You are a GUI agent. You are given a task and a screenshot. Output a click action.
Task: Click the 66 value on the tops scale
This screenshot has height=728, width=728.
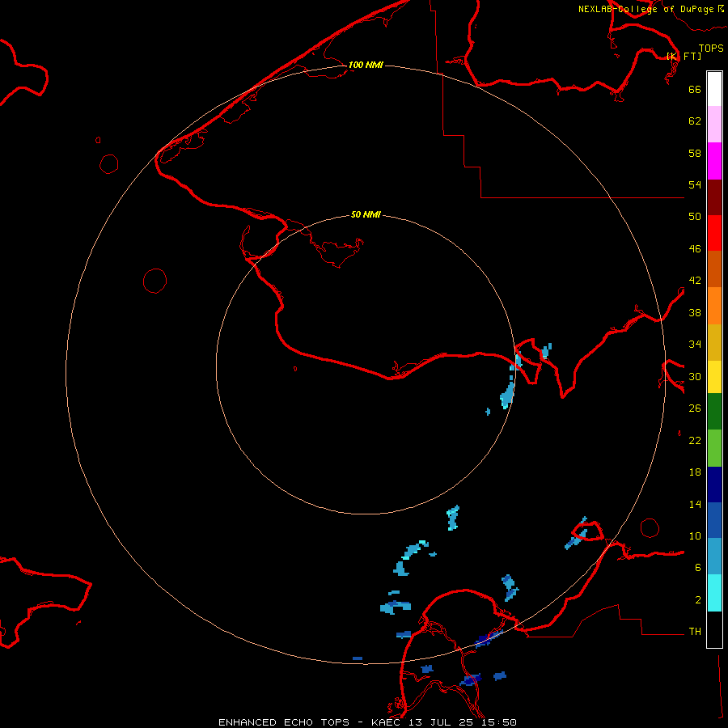tap(695, 89)
